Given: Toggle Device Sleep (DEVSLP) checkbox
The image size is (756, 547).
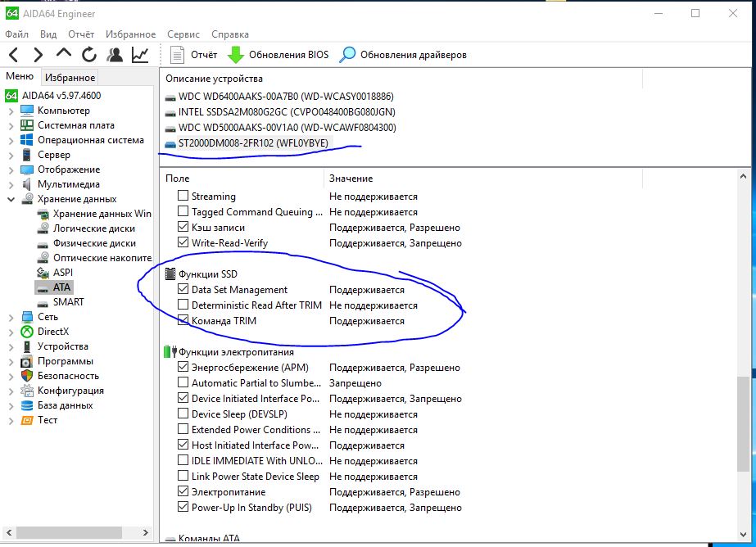Looking at the screenshot, I should pyautogui.click(x=183, y=413).
